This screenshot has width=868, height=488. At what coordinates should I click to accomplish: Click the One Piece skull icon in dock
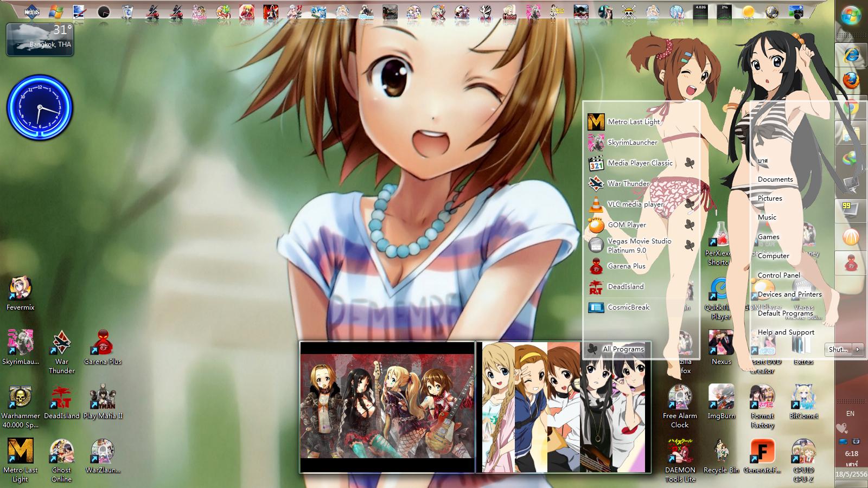(629, 12)
